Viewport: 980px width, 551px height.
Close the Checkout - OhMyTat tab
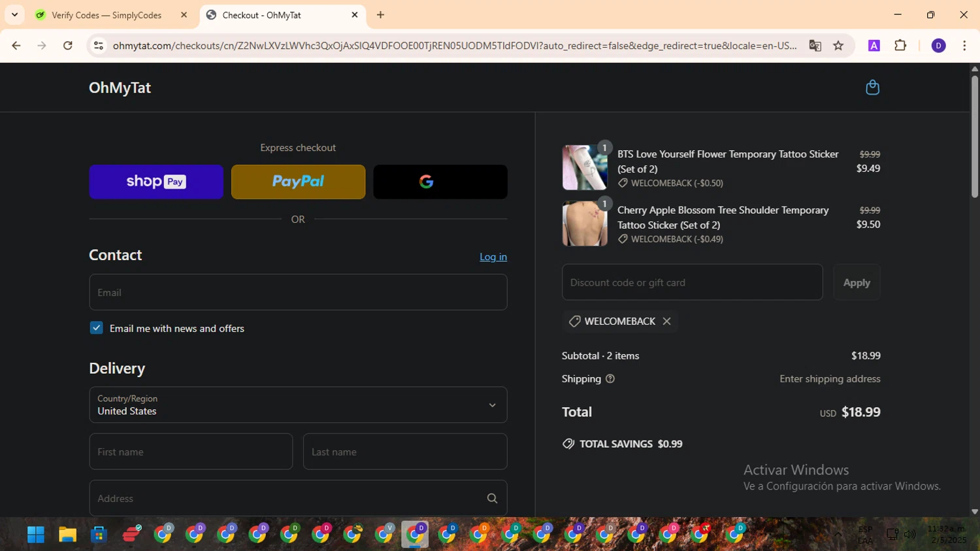point(355,15)
